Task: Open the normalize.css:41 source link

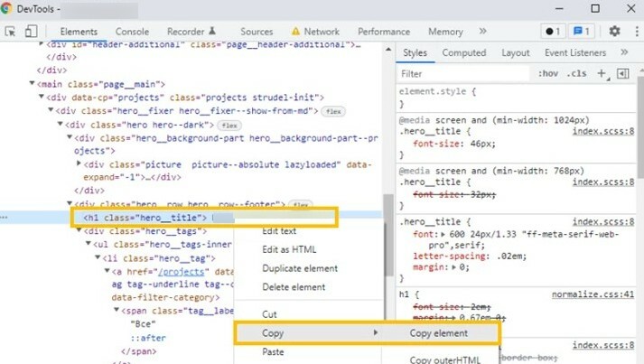Action: (x=593, y=294)
